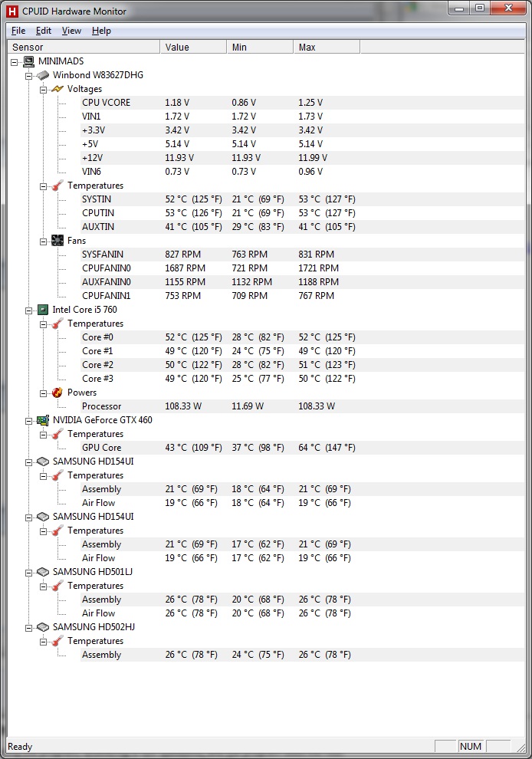Click the Winbond W83627DHG chip icon
The height and width of the screenshot is (759, 532).
[43, 75]
